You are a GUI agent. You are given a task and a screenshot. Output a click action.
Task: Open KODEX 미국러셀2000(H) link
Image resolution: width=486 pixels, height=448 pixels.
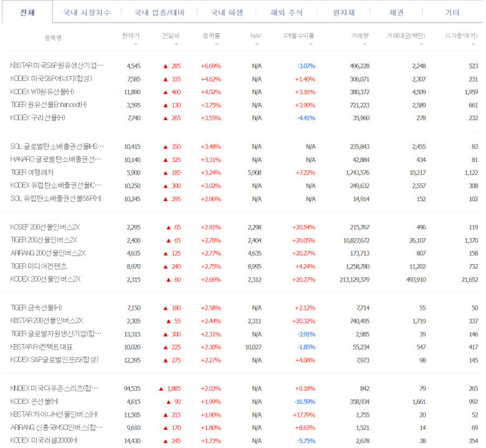coord(44,441)
